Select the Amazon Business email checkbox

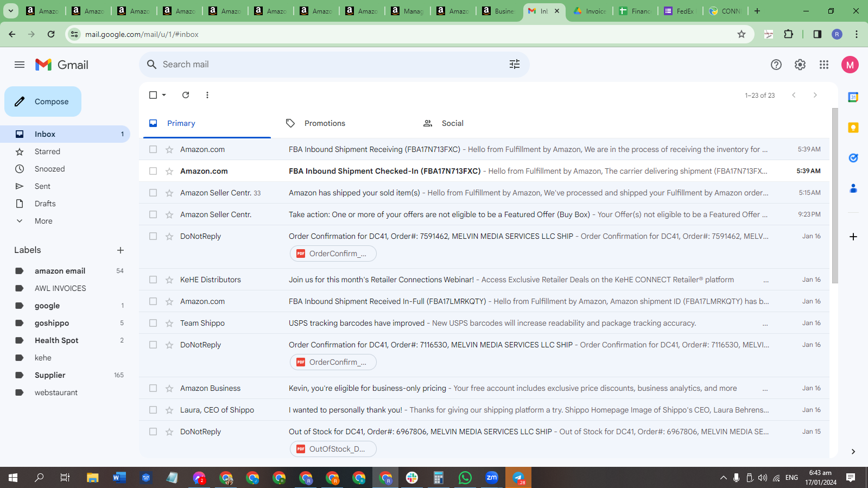(153, 388)
